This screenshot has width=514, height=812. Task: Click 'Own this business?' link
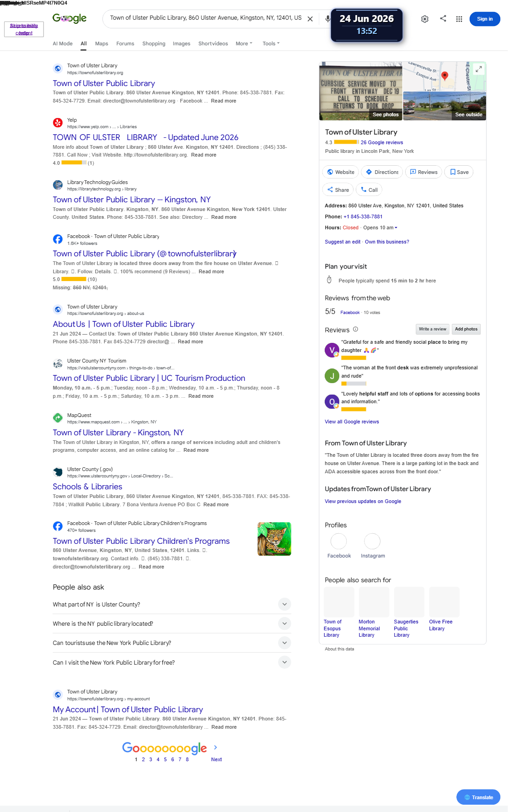387,242
